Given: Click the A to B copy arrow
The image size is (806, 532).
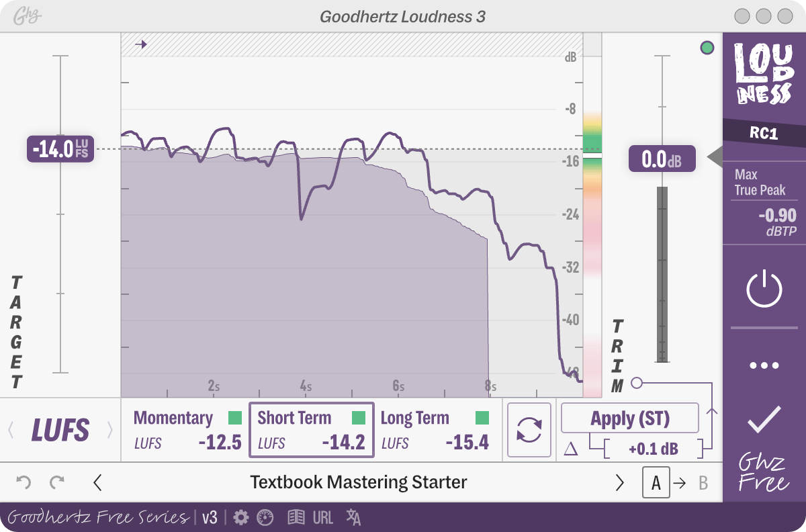Looking at the screenshot, I should point(680,483).
